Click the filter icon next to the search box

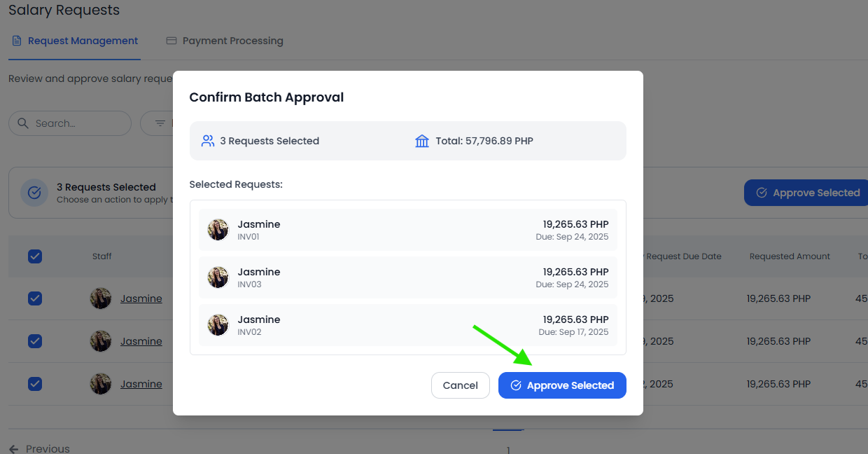(x=160, y=123)
